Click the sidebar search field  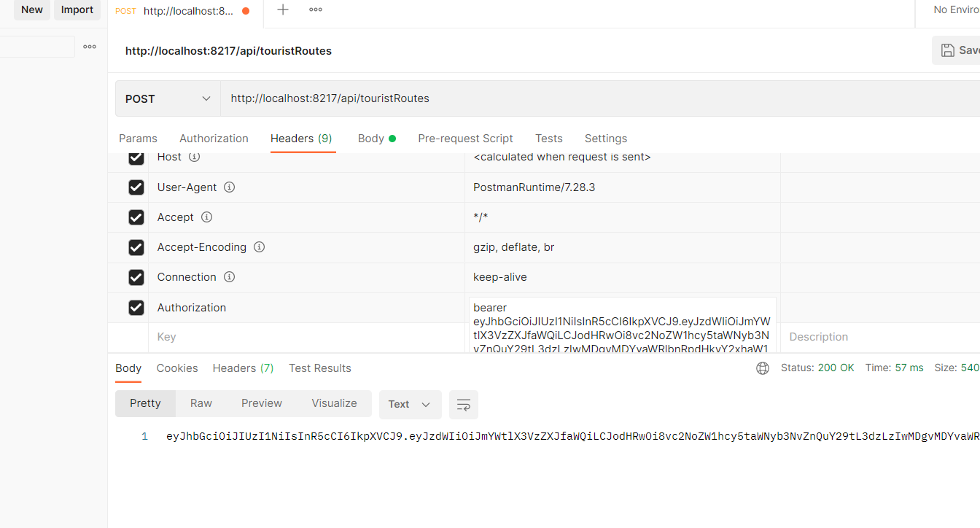(37, 47)
